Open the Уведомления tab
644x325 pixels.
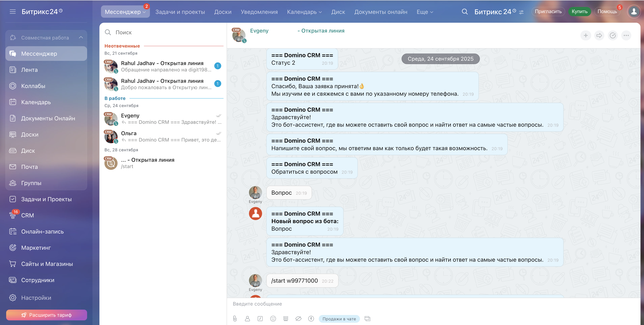pyautogui.click(x=259, y=12)
